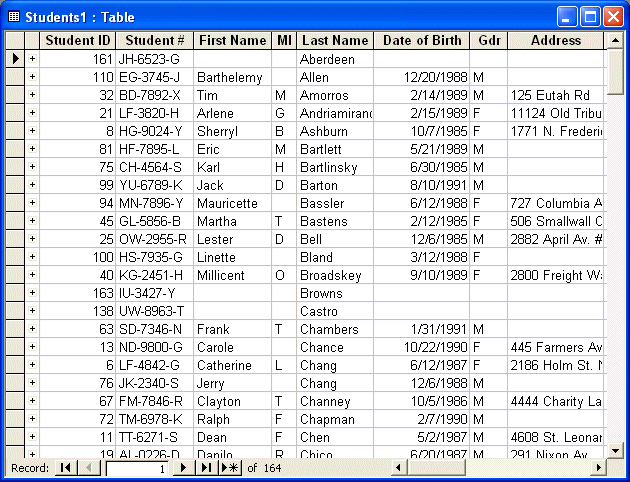Click student number IU-3427-Y
This screenshot has width=630, height=482.
(155, 293)
